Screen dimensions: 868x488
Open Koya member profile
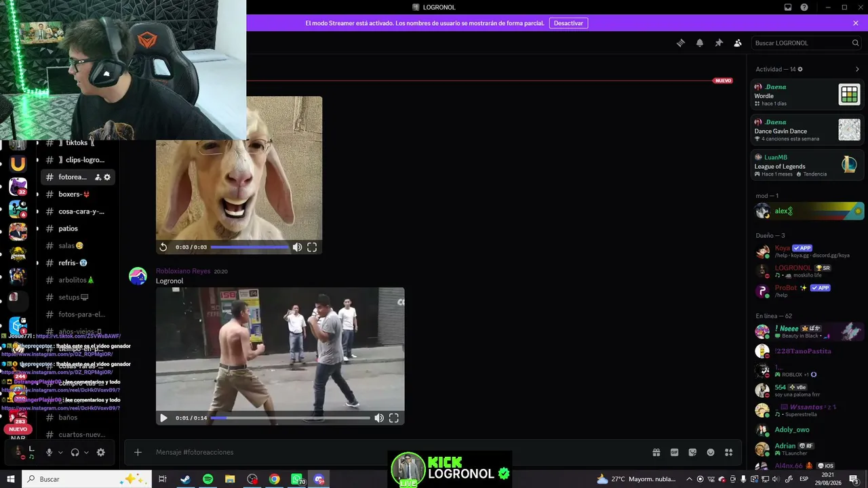[808, 251]
